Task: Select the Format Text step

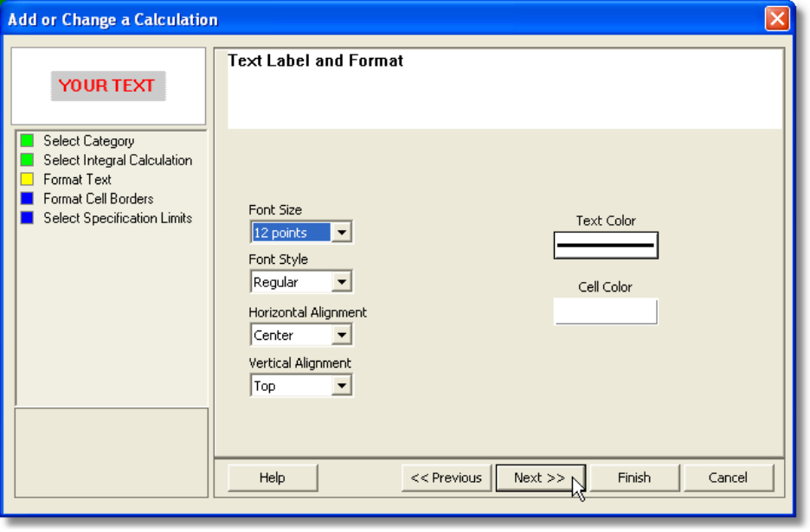Action: point(78,179)
